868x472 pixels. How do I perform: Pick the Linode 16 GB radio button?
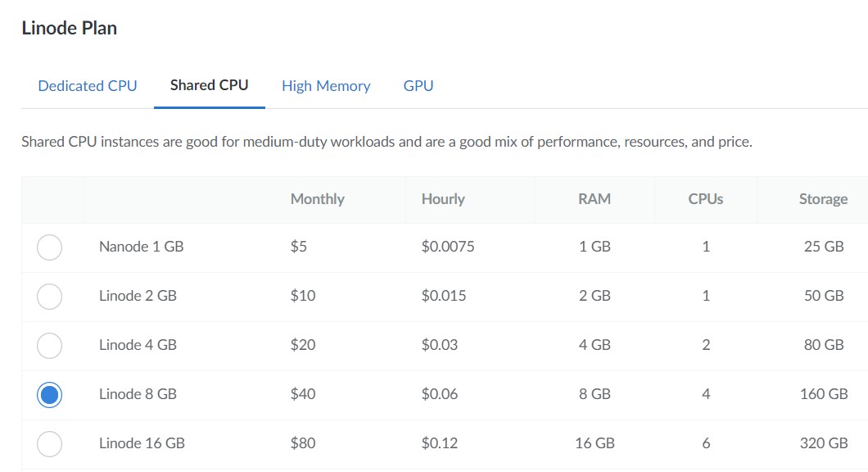(49, 444)
